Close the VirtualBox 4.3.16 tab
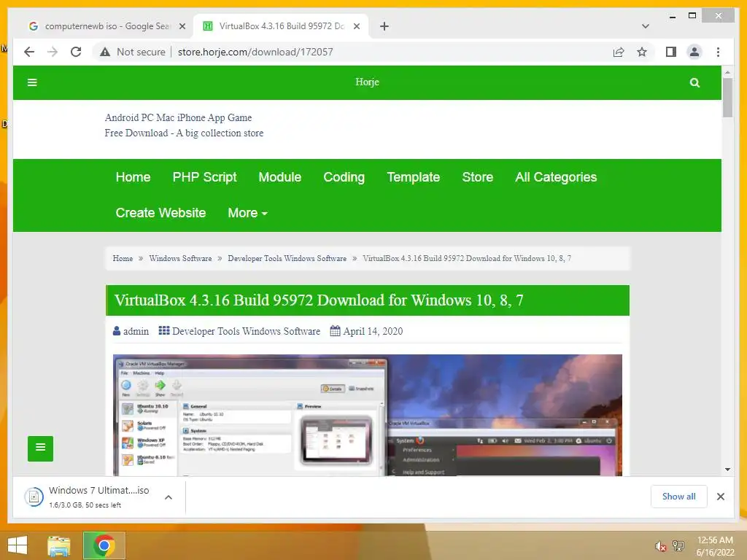747x560 pixels. point(356,26)
